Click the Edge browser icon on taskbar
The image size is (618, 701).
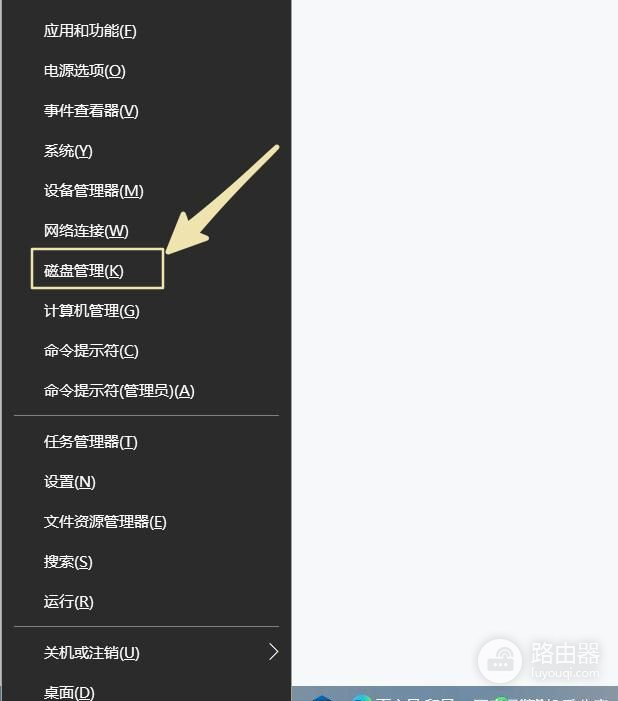[x=362, y=698]
